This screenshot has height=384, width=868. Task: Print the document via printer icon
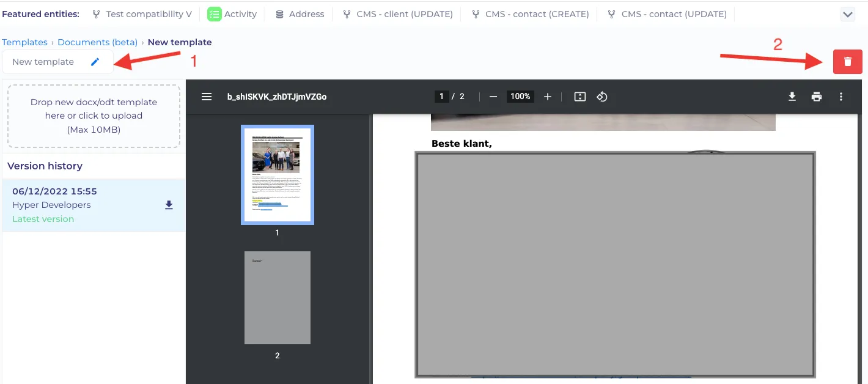click(x=817, y=97)
